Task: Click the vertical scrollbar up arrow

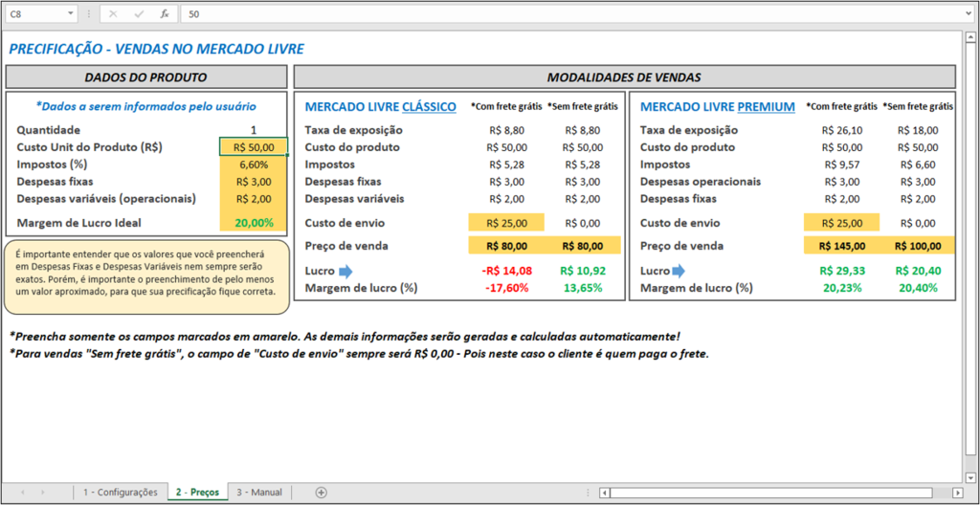Action: tap(970, 37)
